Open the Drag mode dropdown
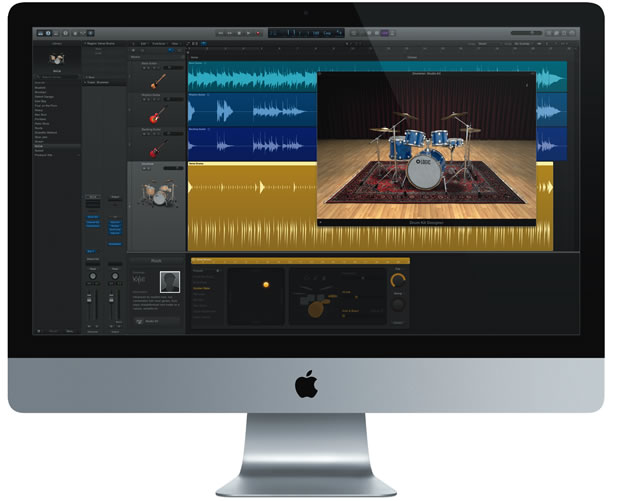This screenshot has width=620, height=501. click(524, 43)
